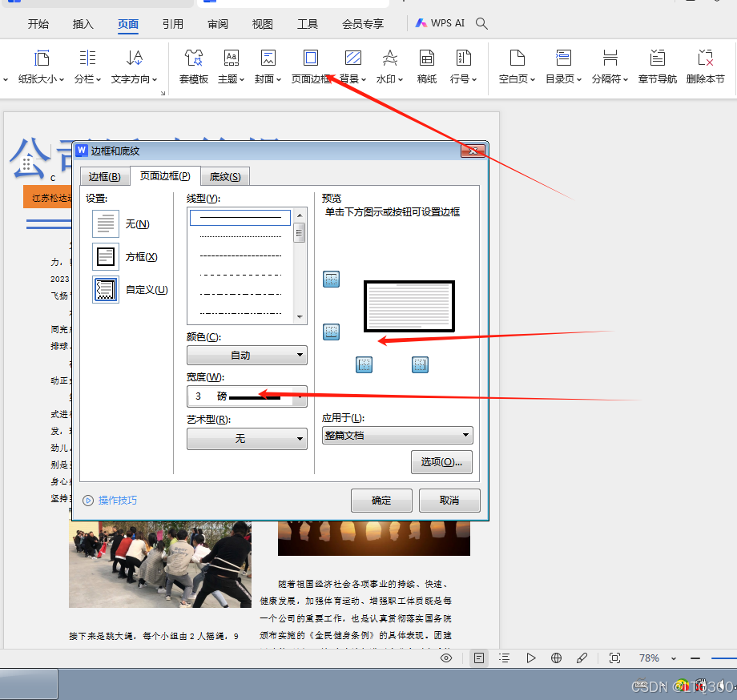Switch to web layout globe icon
737x700 pixels.
point(557,658)
